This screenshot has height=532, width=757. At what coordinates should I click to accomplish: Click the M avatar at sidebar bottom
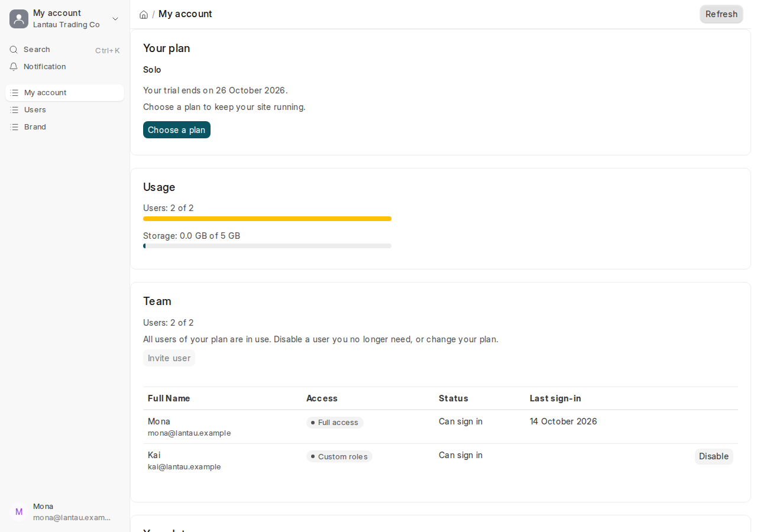pos(19,512)
